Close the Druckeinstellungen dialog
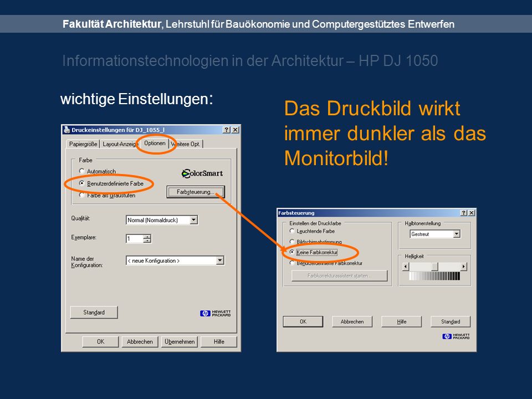 click(235, 130)
